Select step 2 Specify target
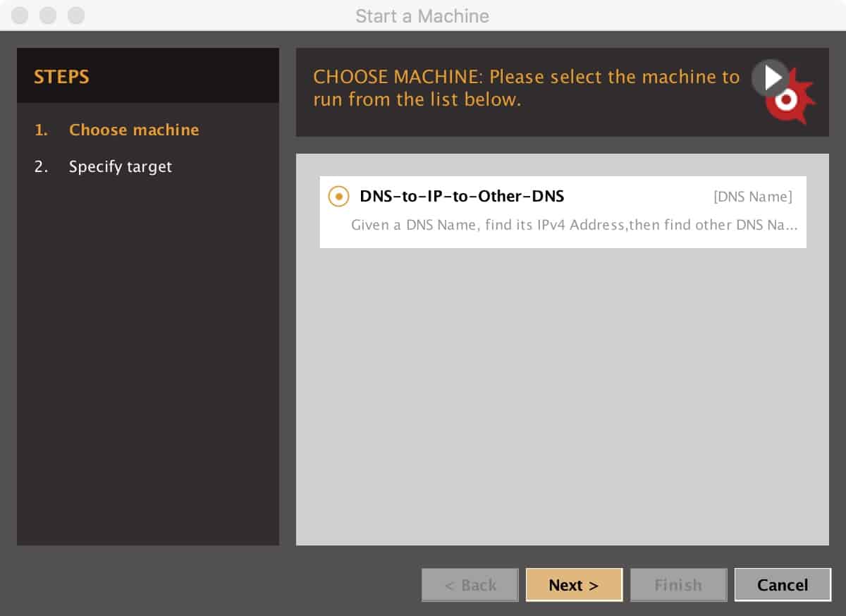846x616 pixels. pos(103,167)
